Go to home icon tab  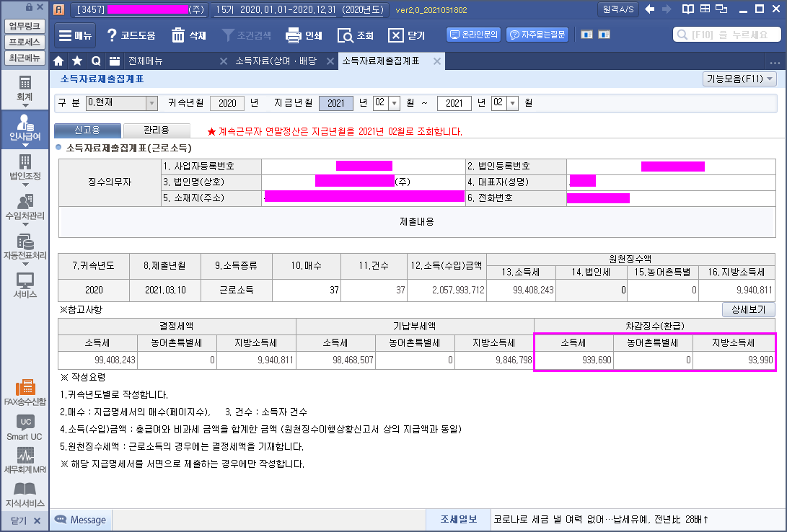click(x=58, y=61)
